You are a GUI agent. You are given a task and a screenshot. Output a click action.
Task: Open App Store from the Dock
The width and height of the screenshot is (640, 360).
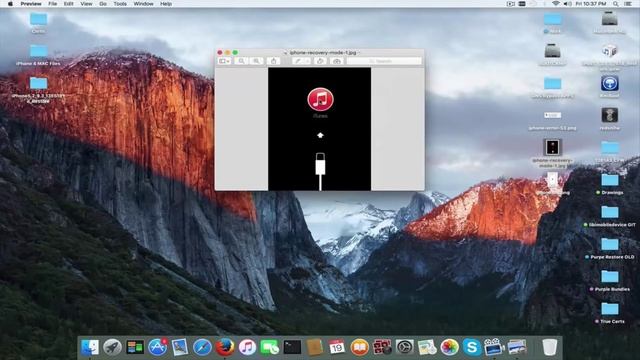[157, 347]
